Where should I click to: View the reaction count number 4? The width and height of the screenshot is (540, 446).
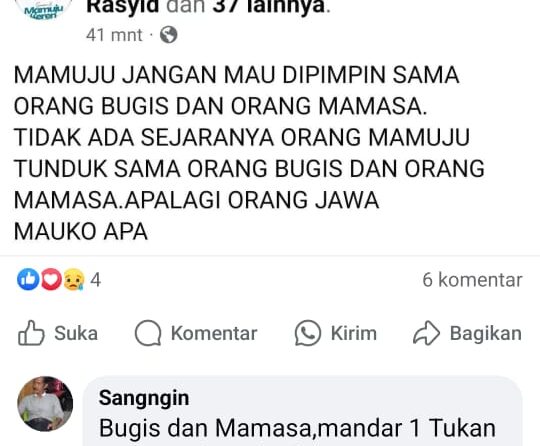coord(95,280)
